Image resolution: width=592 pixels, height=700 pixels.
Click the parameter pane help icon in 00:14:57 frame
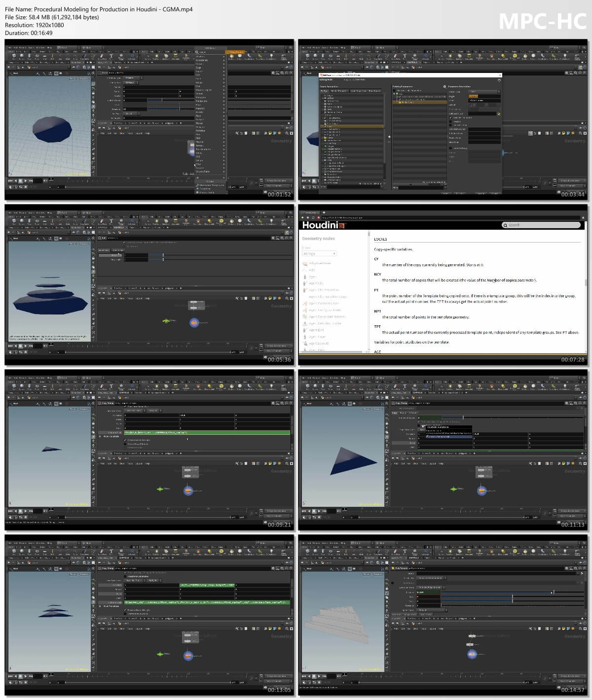click(585, 568)
